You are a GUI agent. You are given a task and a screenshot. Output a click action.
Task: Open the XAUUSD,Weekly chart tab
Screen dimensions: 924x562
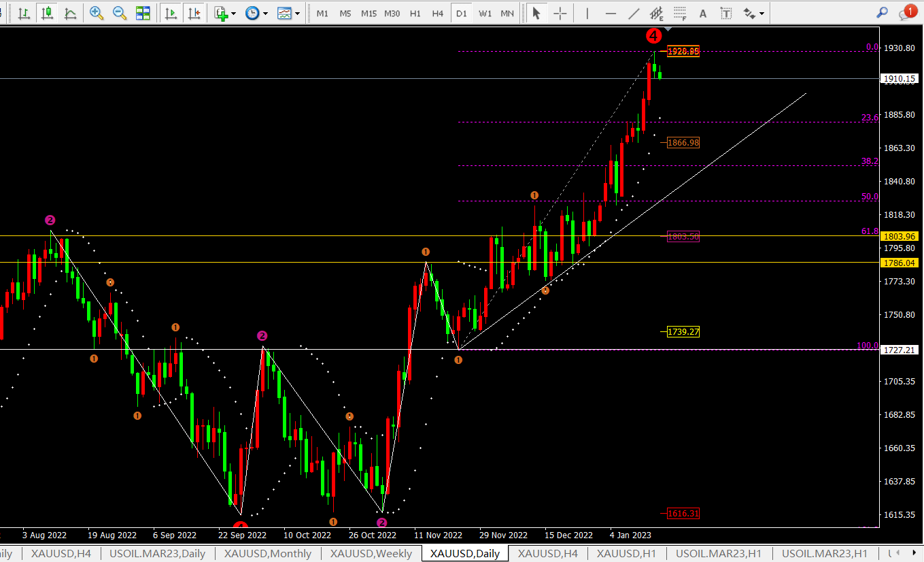(371, 553)
